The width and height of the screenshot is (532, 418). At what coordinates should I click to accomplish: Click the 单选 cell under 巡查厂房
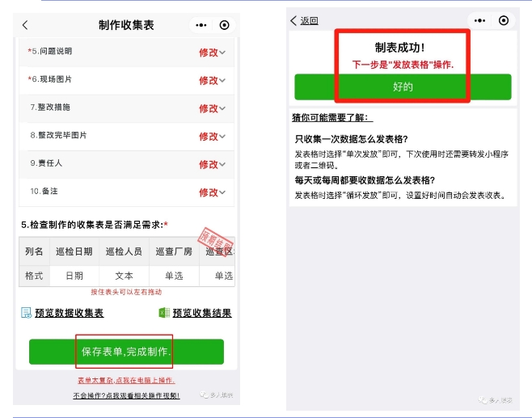(174, 276)
